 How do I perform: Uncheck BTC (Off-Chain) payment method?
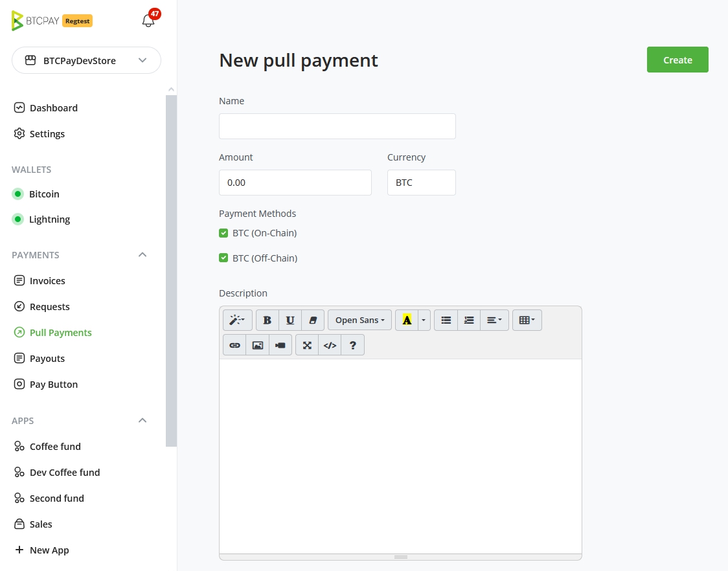(x=223, y=258)
